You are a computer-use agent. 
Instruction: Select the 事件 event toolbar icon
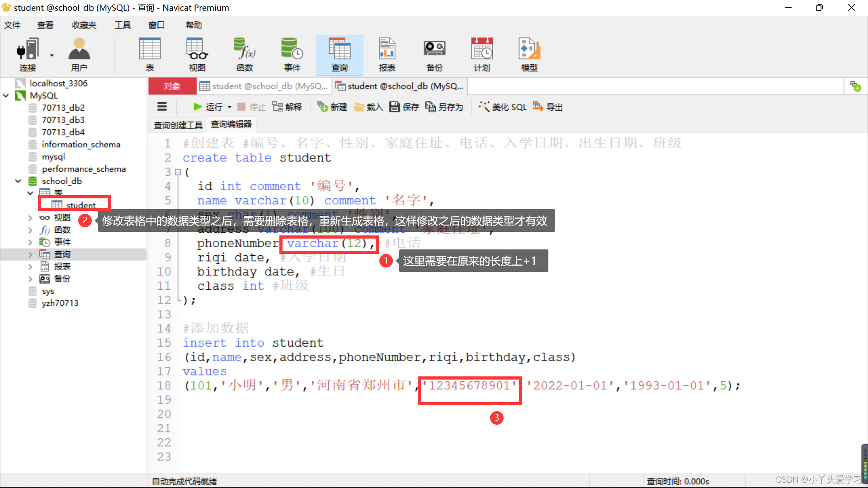pos(292,55)
